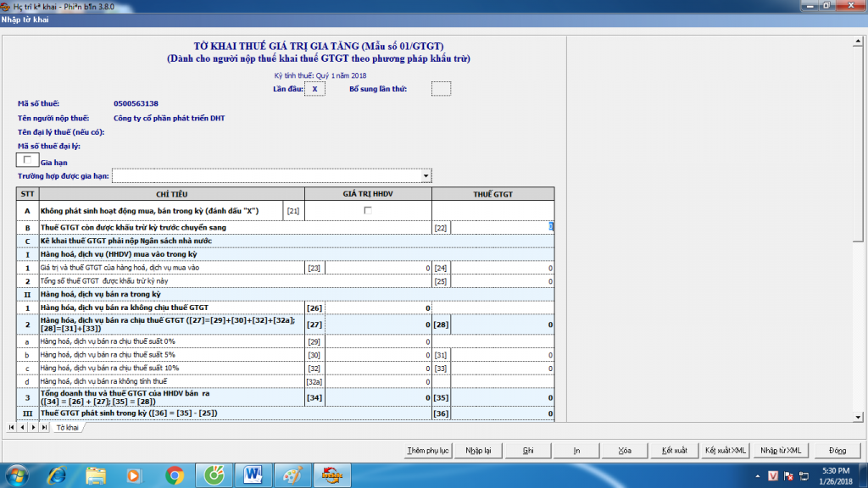Click the Windows Start button
This screenshot has width=868, height=488.
point(17,474)
